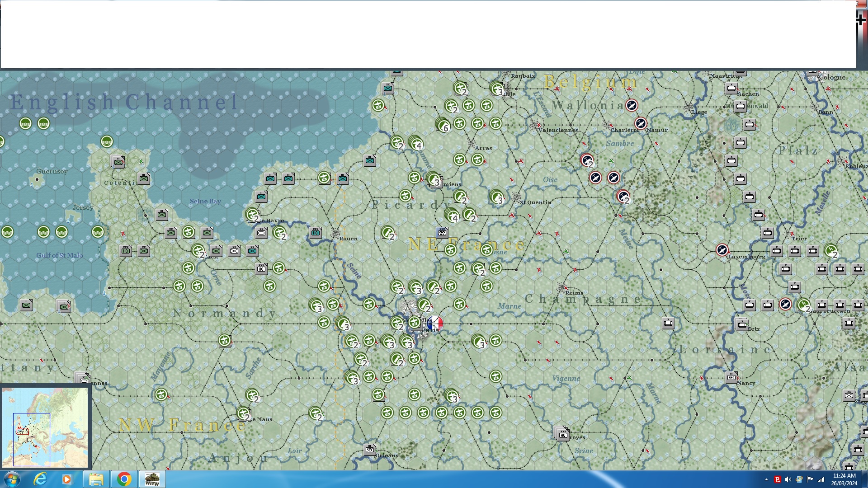Viewport: 868px width, 488px height.
Task: Open the Windows Start menu
Action: (x=12, y=479)
